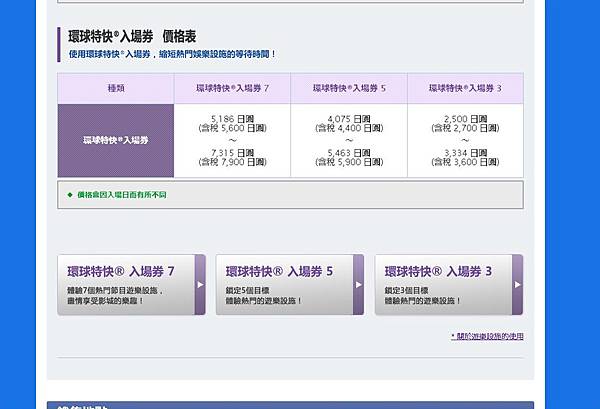Click the 含稅 7,900 日圓 price text
Image resolution: width=600 pixels, height=409 pixels.
pos(232,162)
